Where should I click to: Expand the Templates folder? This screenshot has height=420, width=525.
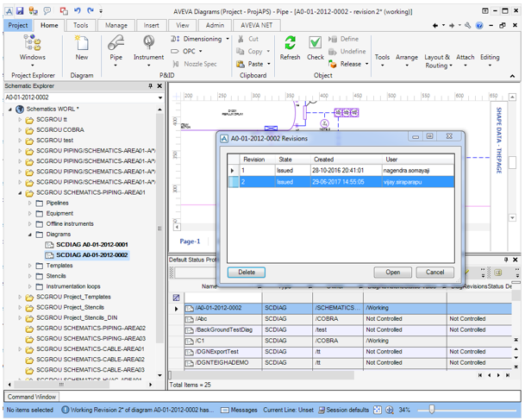click(29, 266)
